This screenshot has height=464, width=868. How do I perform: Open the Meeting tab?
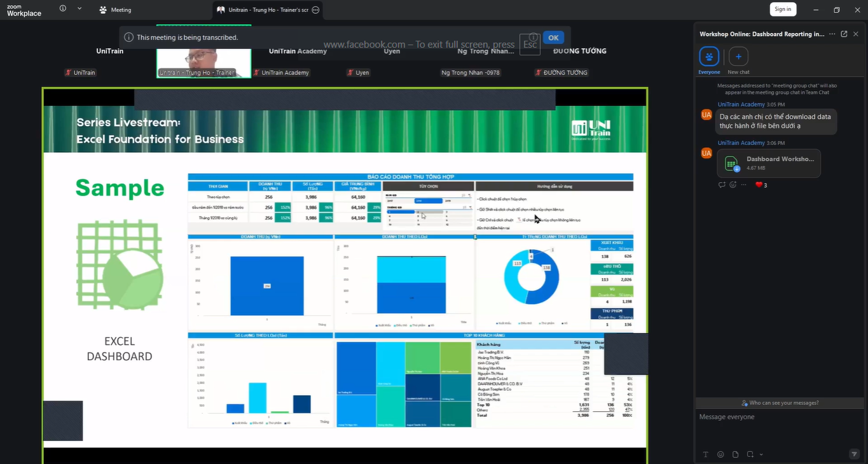[x=115, y=10]
